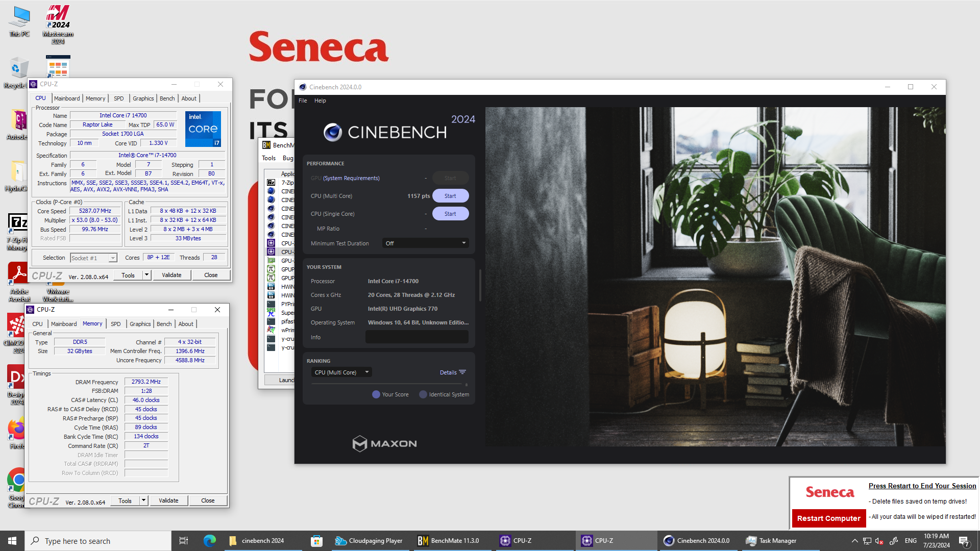The height and width of the screenshot is (551, 980).
Task: Click the Intel Core i7 logo in CPU-Z
Action: (x=203, y=129)
